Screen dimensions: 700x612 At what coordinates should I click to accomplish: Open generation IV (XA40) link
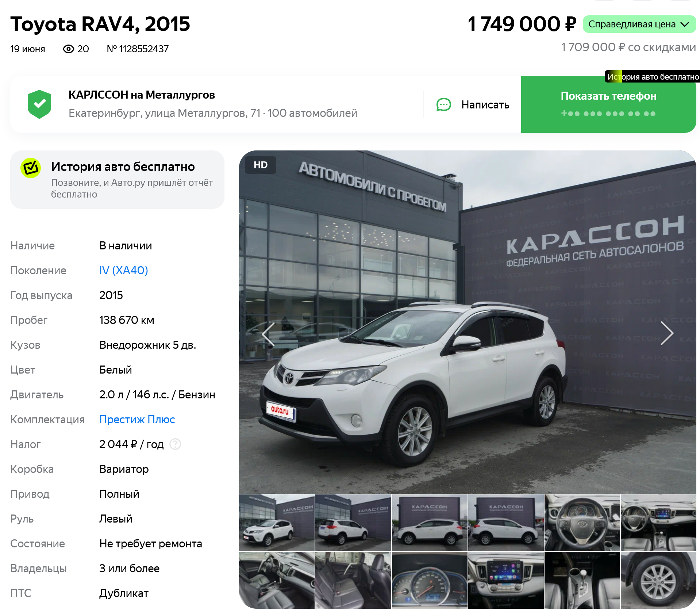coord(124,270)
